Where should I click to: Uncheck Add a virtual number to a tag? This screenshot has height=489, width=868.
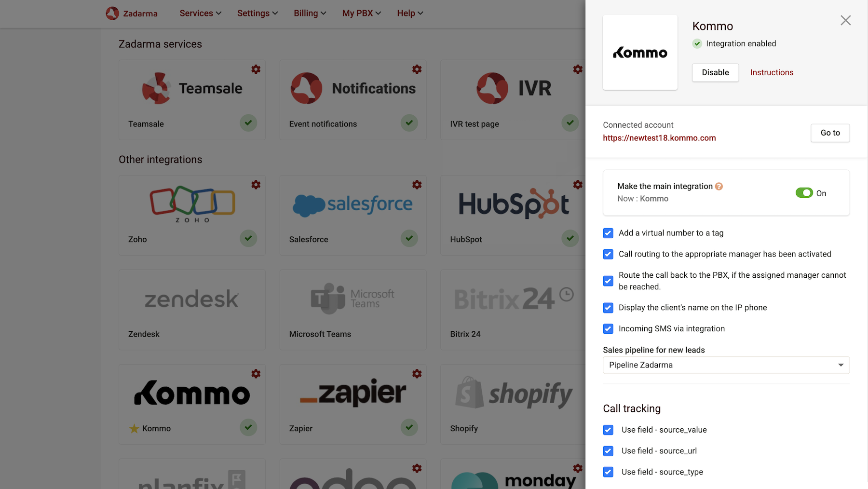coord(609,233)
